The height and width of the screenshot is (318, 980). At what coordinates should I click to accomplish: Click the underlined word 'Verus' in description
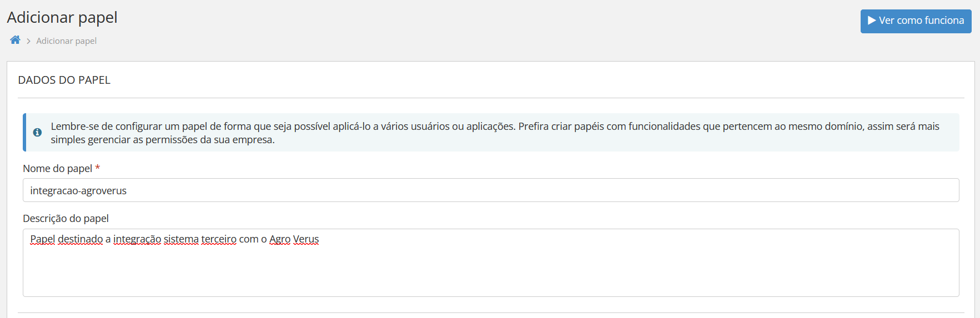(306, 239)
